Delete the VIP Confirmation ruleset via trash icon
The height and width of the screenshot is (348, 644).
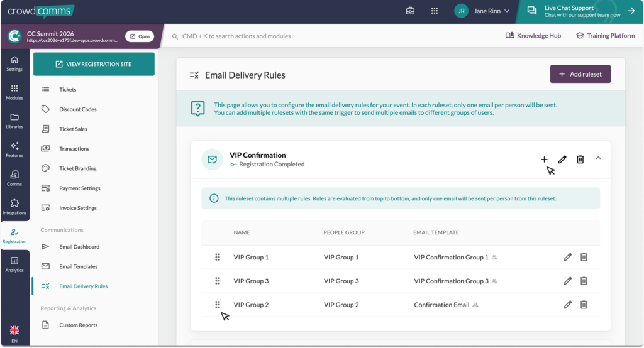[x=580, y=160]
